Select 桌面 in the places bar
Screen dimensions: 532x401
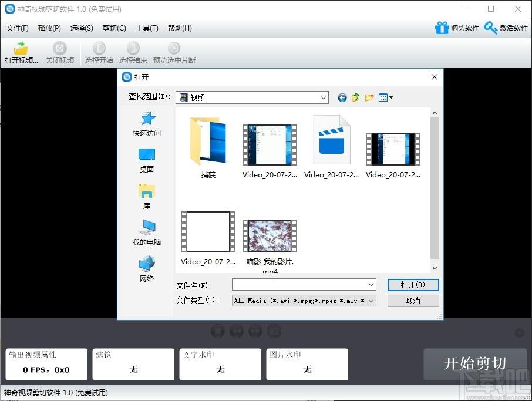147,161
